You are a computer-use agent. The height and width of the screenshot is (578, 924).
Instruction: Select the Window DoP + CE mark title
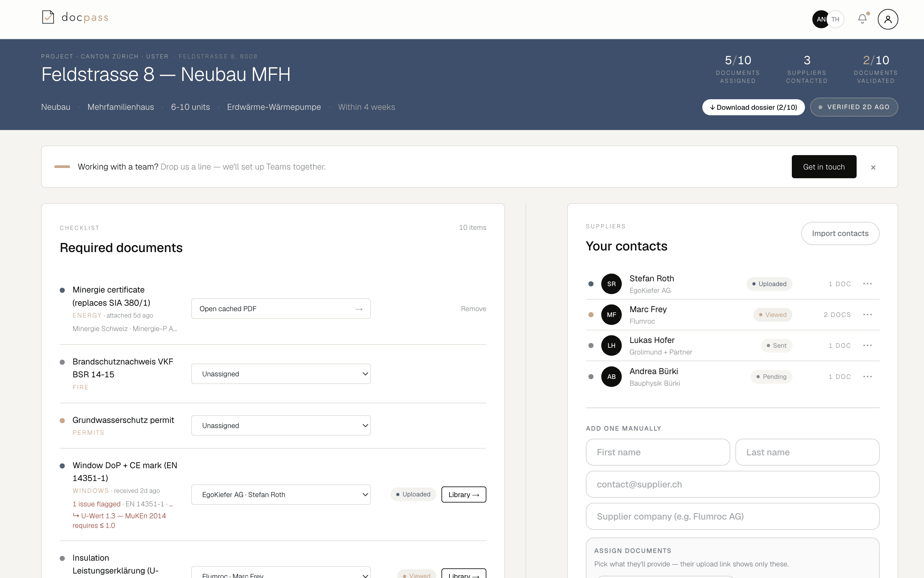coord(125,472)
